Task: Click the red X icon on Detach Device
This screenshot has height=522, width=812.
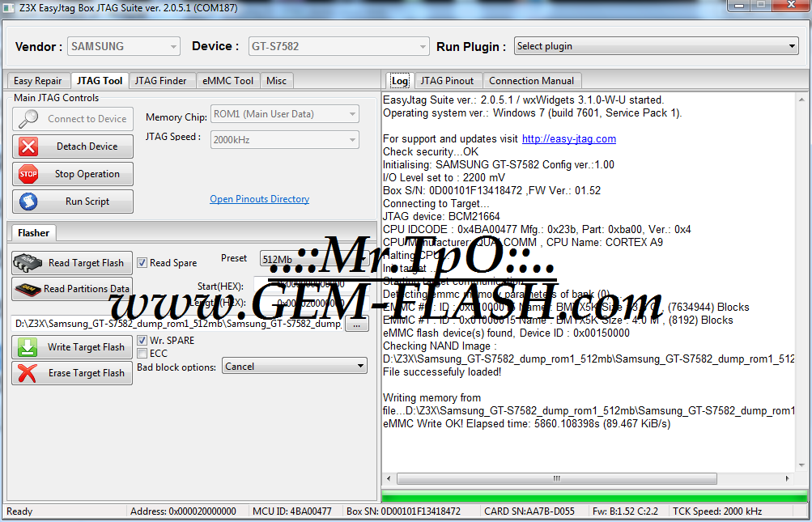Action: tap(28, 146)
